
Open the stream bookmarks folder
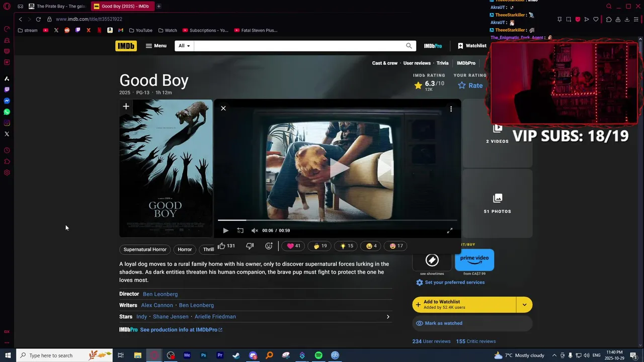28,30
